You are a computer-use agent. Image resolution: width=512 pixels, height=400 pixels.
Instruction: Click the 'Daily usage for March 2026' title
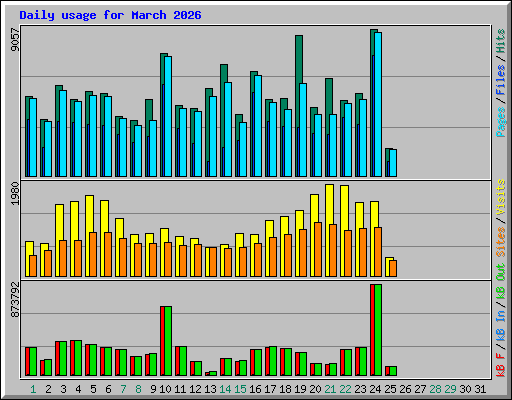click(x=110, y=15)
